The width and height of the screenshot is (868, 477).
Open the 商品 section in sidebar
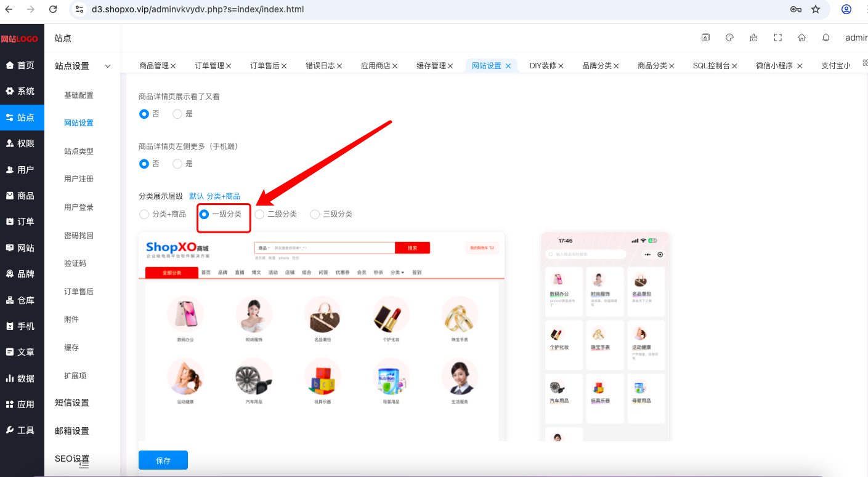(22, 196)
